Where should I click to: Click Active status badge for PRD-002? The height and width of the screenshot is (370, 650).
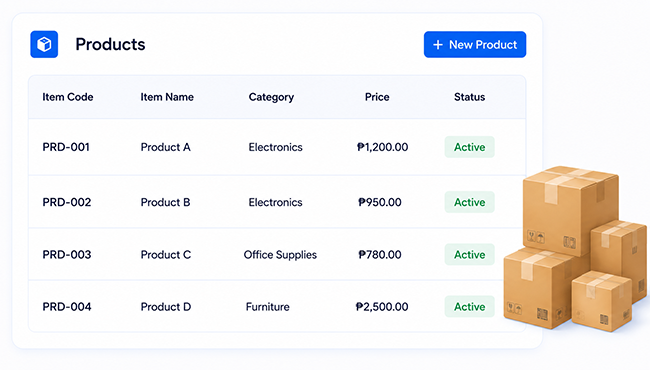coord(470,202)
